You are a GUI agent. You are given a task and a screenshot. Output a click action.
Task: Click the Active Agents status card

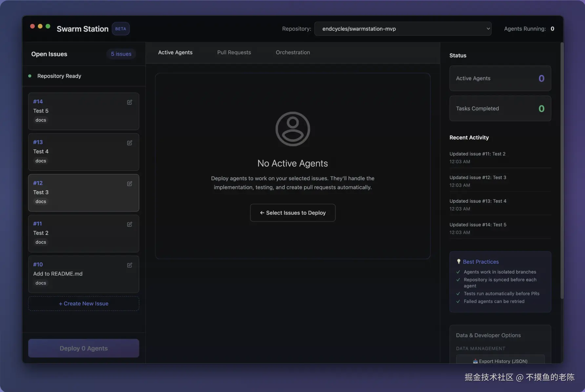click(x=500, y=78)
